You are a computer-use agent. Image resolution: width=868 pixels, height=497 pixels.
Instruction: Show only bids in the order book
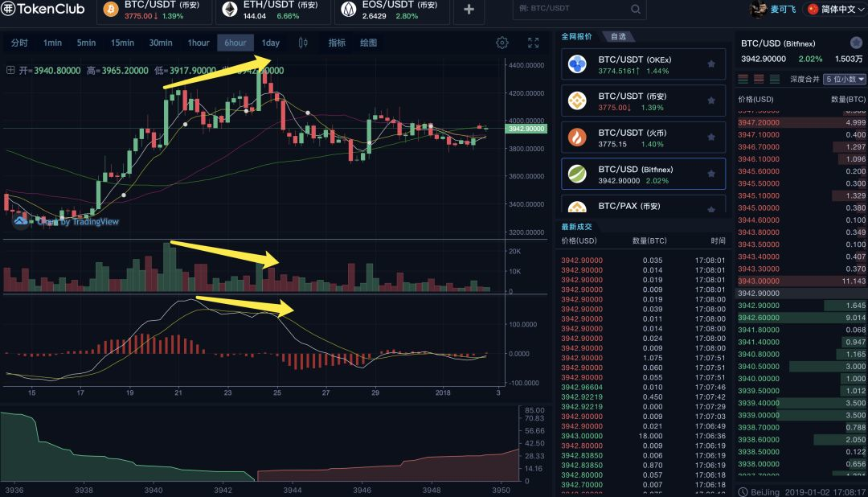point(775,80)
